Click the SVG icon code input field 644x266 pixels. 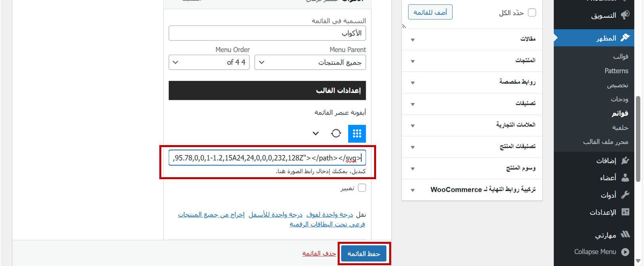(x=267, y=158)
